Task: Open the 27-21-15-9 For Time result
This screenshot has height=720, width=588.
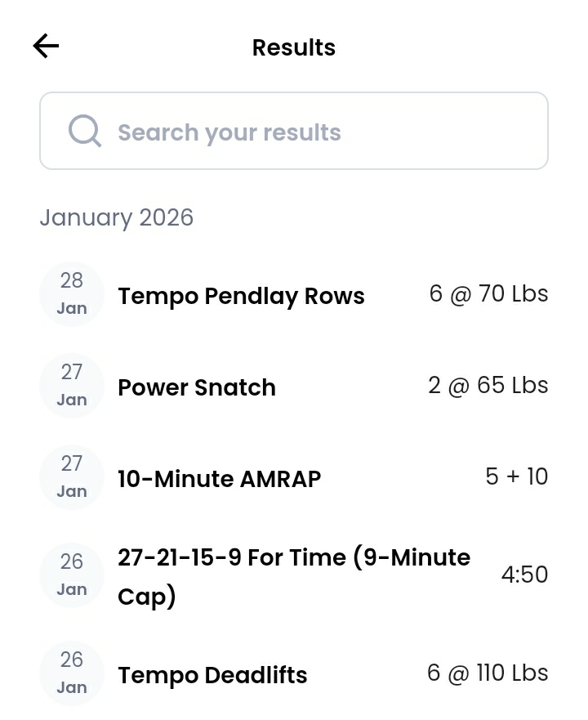Action: point(294,576)
